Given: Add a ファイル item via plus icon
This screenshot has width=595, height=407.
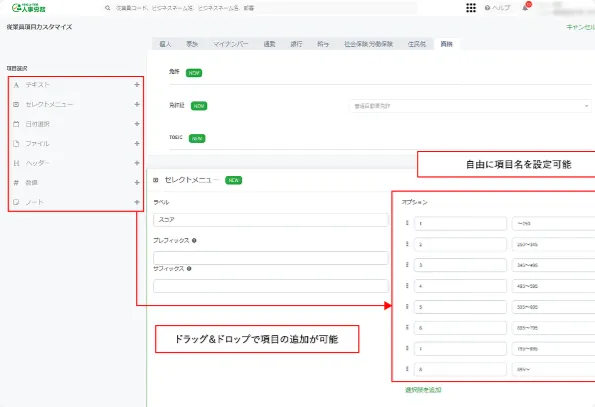Looking at the screenshot, I should (x=137, y=143).
